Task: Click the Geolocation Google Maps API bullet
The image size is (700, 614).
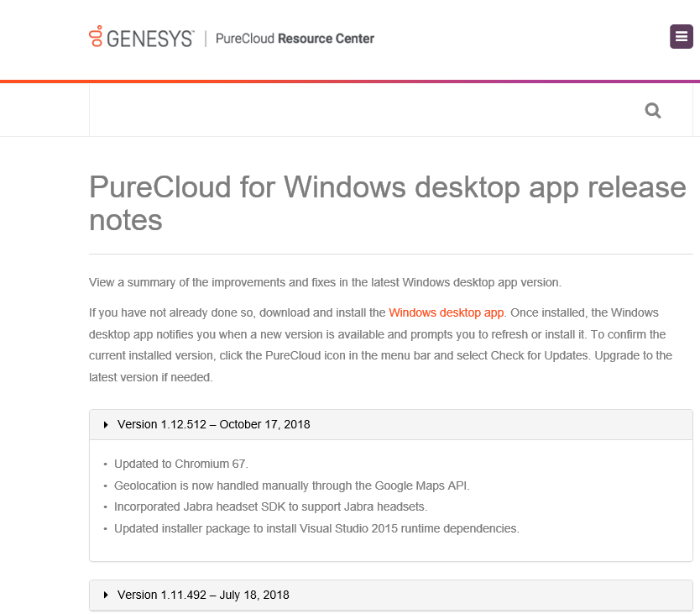Action: [x=292, y=485]
